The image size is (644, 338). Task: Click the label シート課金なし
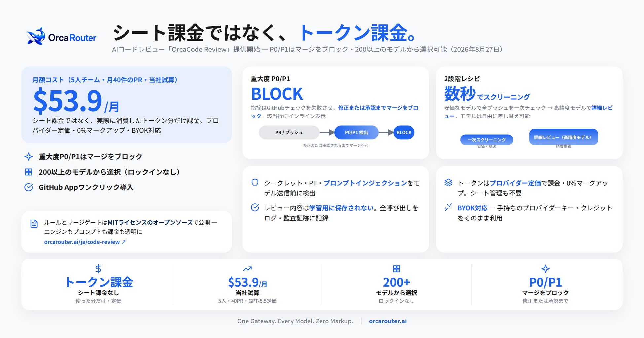click(x=98, y=293)
